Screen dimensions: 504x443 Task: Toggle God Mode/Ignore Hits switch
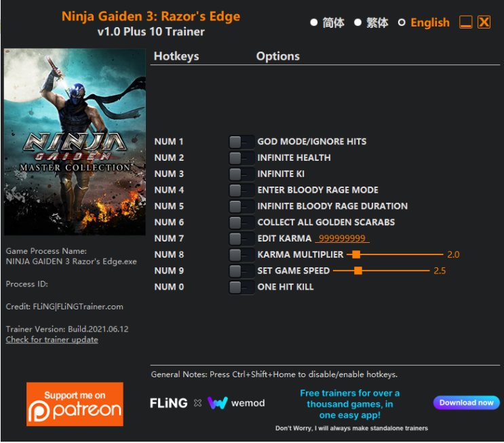[241, 142]
